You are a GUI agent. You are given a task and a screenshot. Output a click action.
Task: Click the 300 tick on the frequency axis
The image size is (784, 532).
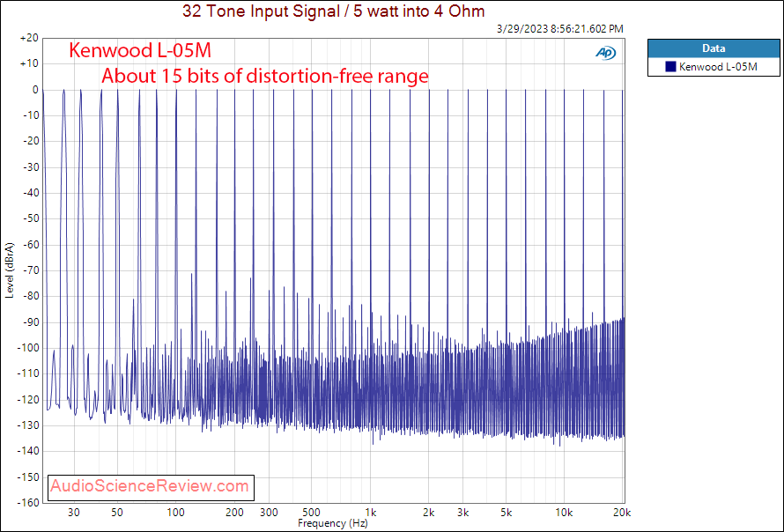(269, 513)
